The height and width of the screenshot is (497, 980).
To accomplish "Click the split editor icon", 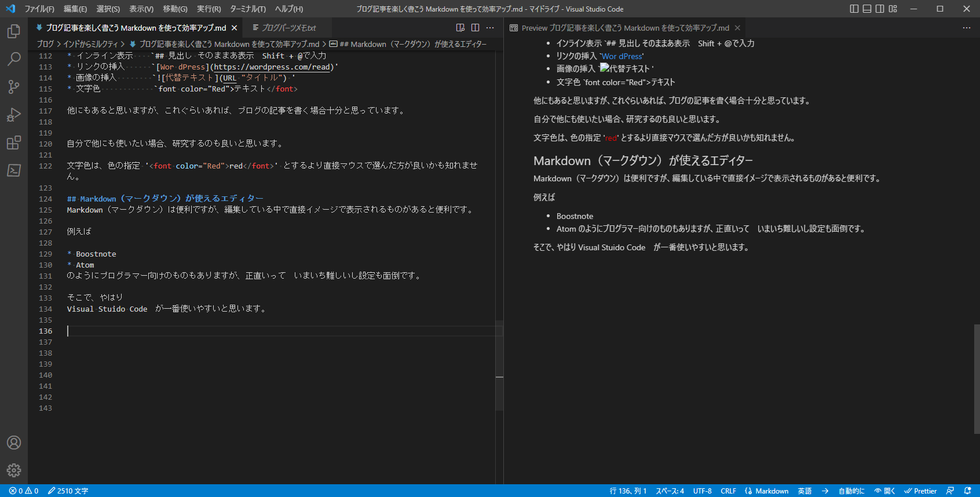I will coord(476,28).
